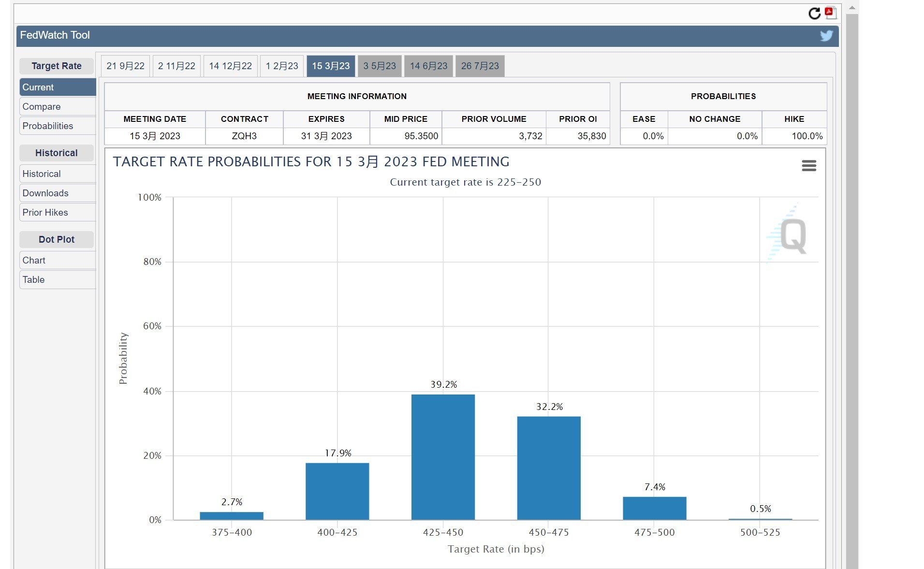Image resolution: width=924 pixels, height=569 pixels.
Task: Click the MEETING INFORMATION table header
Action: point(357,97)
